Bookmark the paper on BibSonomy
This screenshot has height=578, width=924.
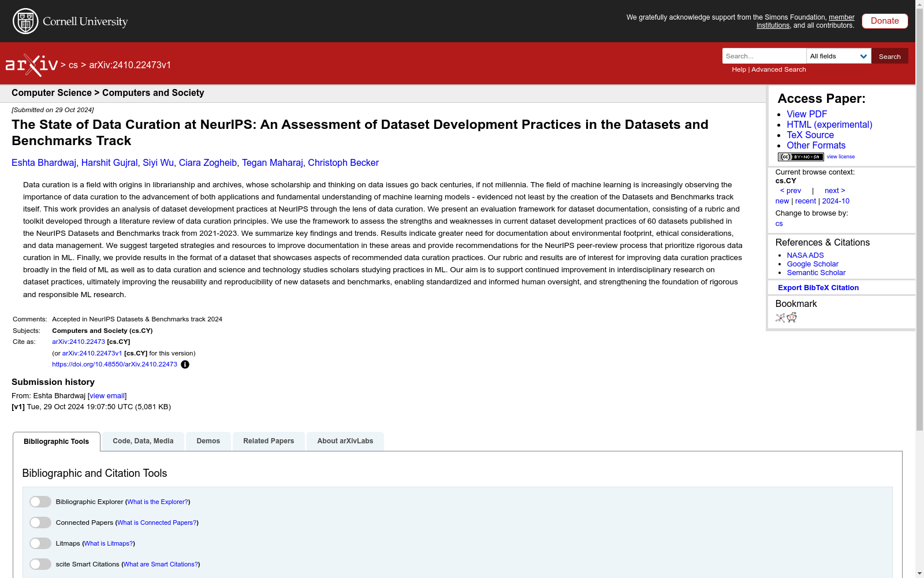(780, 317)
